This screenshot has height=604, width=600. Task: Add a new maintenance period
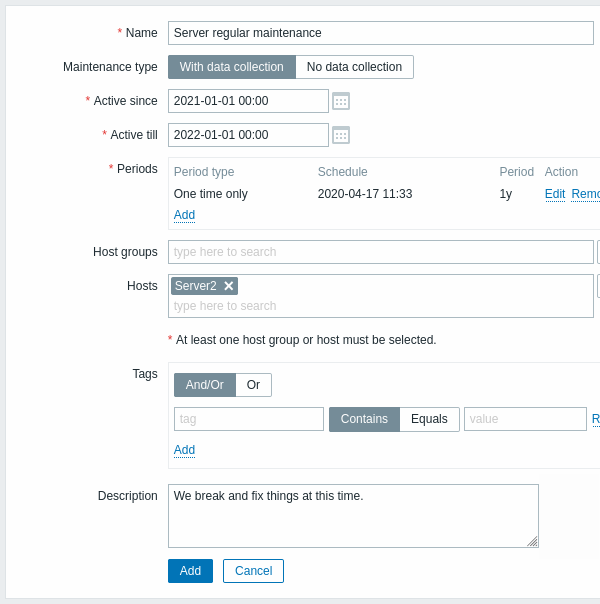184,215
